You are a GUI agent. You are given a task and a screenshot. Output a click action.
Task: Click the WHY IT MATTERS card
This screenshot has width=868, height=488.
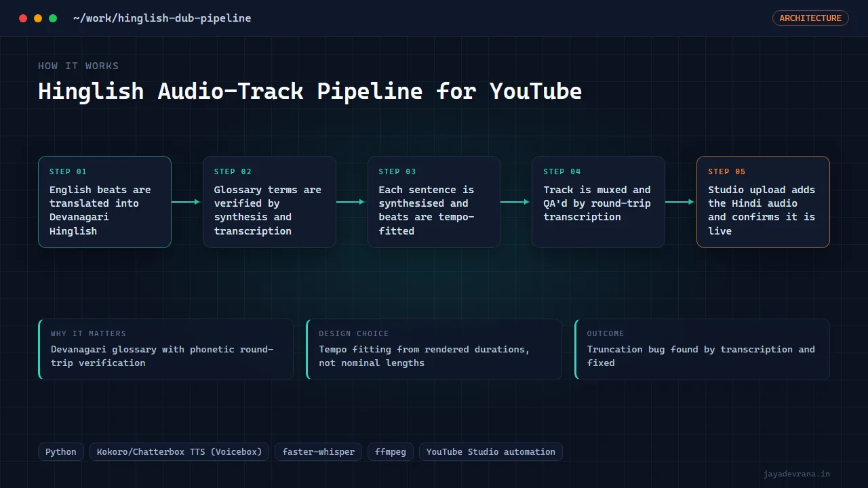[166, 349]
